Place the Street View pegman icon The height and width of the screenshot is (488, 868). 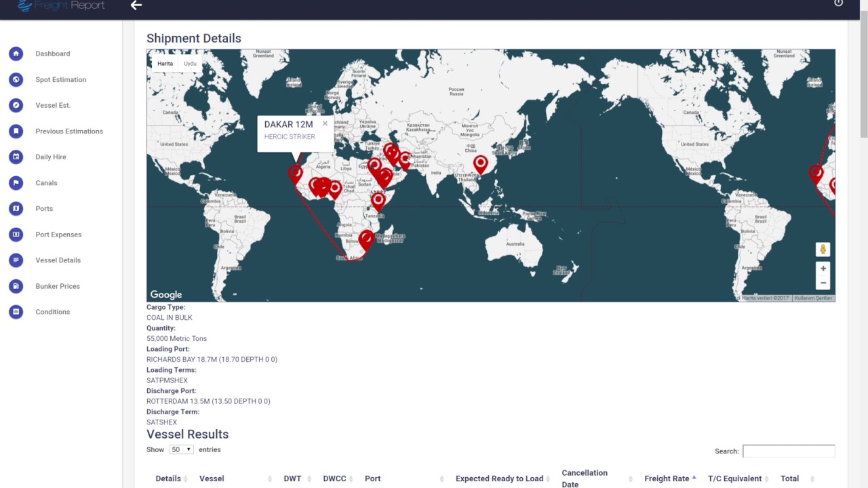(x=823, y=249)
